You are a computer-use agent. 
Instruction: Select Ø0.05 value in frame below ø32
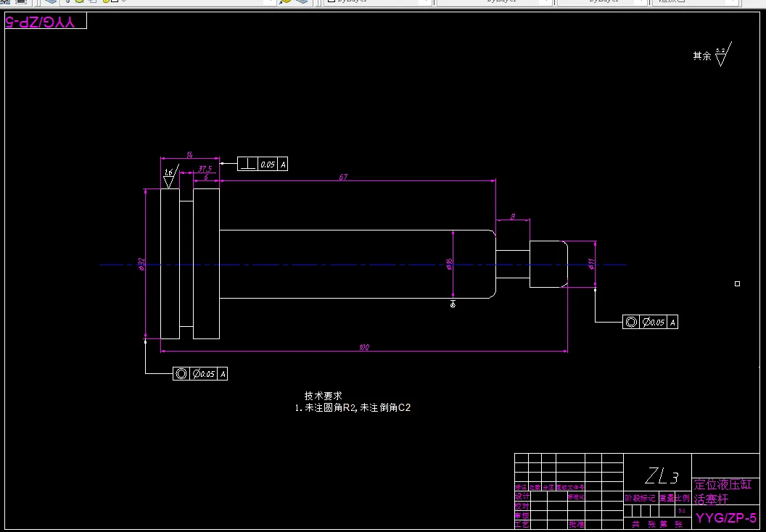tap(203, 374)
